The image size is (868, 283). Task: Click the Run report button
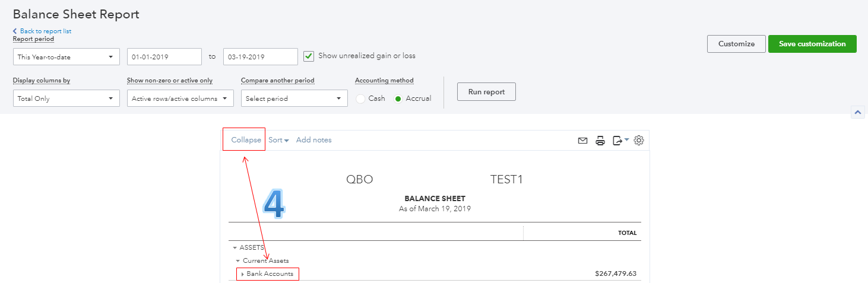pyautogui.click(x=486, y=92)
